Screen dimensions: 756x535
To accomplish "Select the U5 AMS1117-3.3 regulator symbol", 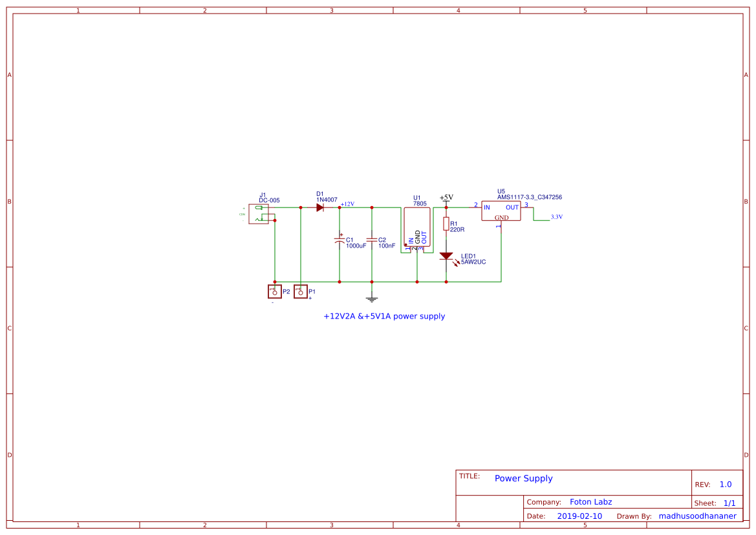I will [501, 211].
